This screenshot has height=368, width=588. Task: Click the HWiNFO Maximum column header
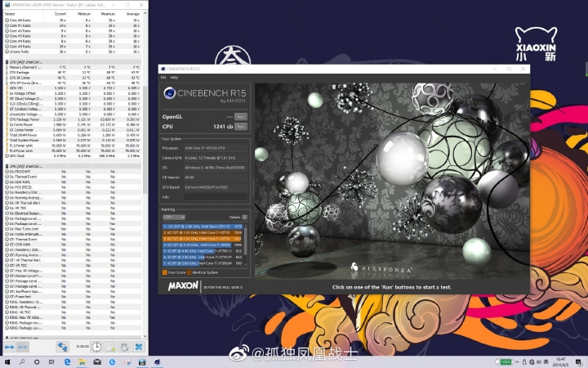[x=105, y=14]
